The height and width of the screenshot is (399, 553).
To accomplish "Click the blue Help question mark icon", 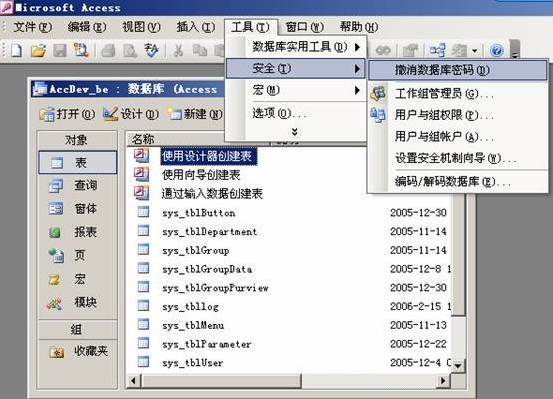I will [x=497, y=50].
